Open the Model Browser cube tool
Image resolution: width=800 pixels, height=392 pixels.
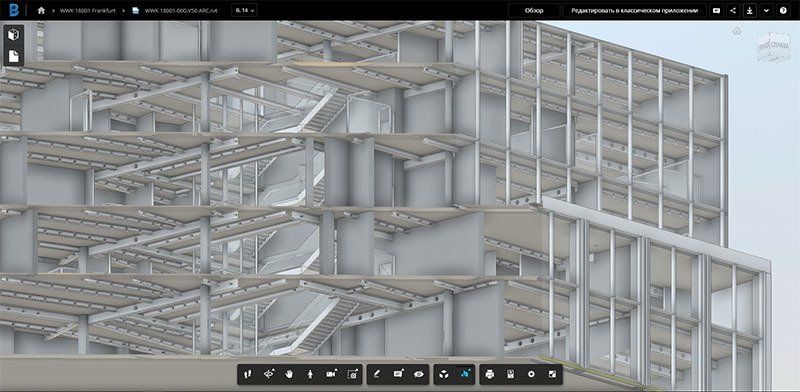[x=444, y=374]
